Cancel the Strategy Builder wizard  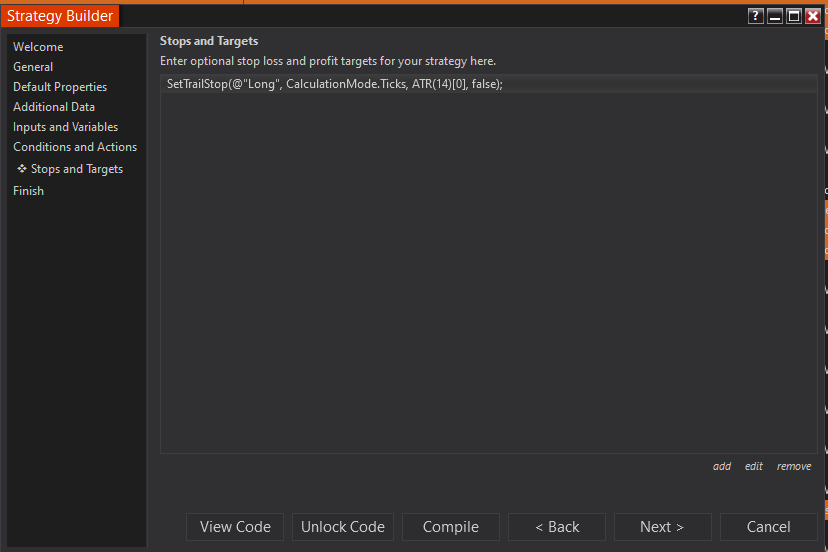click(x=768, y=527)
